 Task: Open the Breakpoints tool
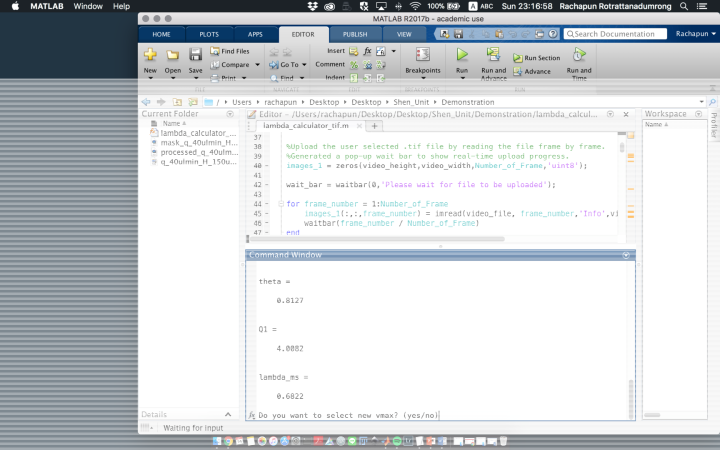coord(422,55)
